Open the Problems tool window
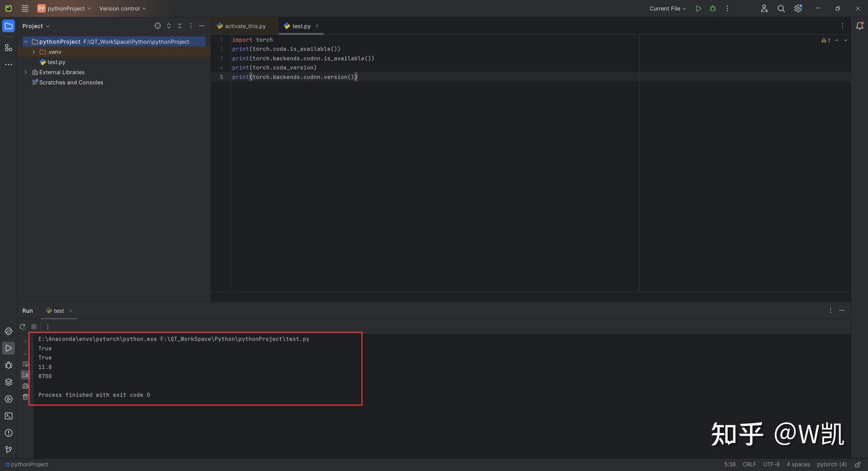Image resolution: width=868 pixels, height=471 pixels. pos(8,433)
